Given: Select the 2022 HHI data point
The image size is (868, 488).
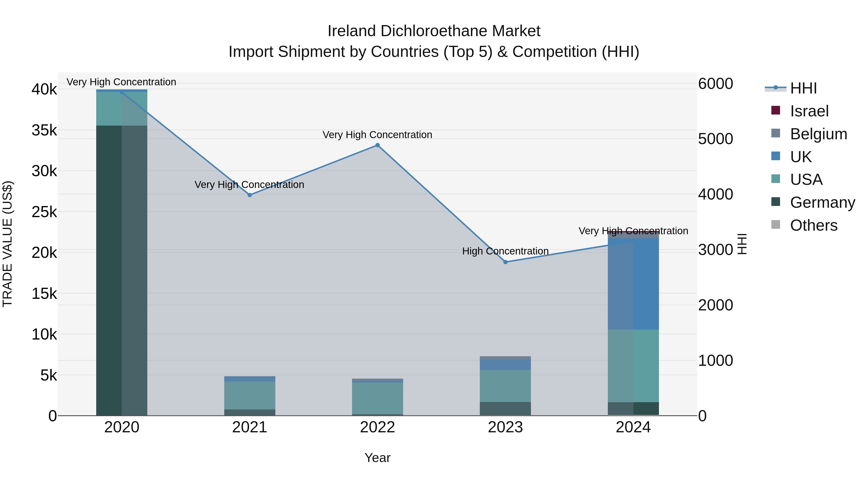Looking at the screenshot, I should (x=377, y=145).
